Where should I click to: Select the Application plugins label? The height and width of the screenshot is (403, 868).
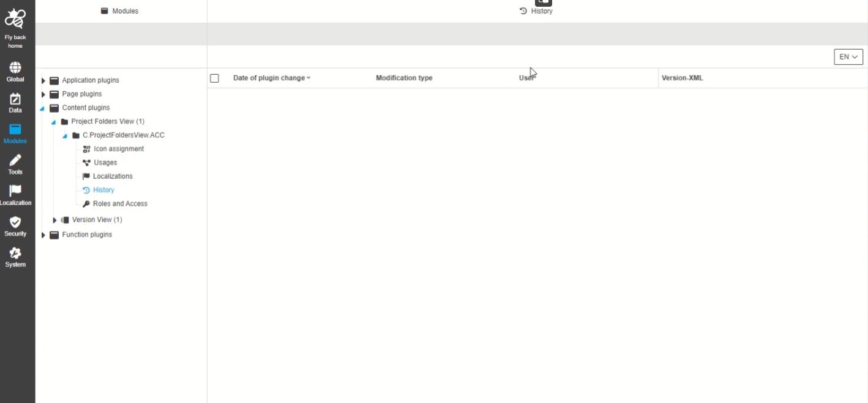tap(91, 80)
